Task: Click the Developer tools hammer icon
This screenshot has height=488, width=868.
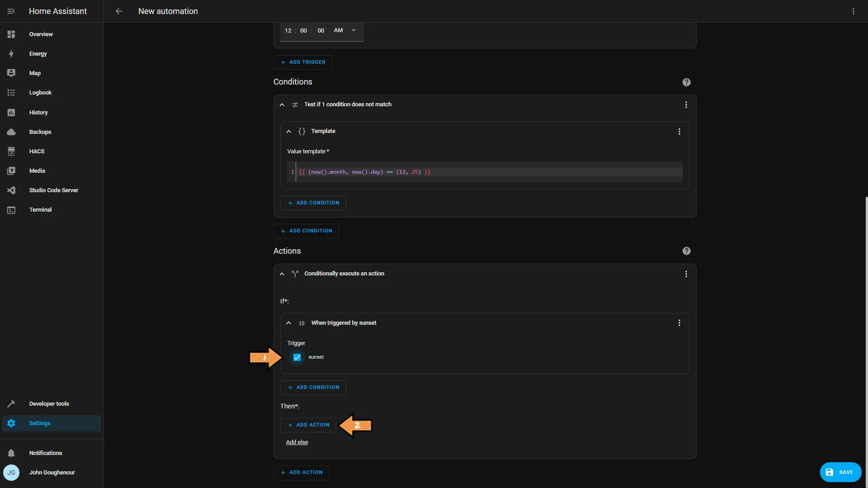Action: pyautogui.click(x=11, y=404)
